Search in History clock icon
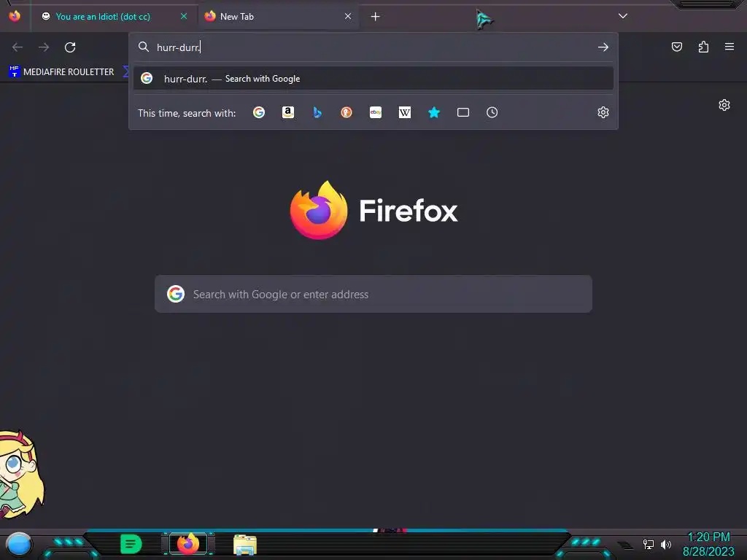The image size is (747, 560). pyautogui.click(x=492, y=112)
